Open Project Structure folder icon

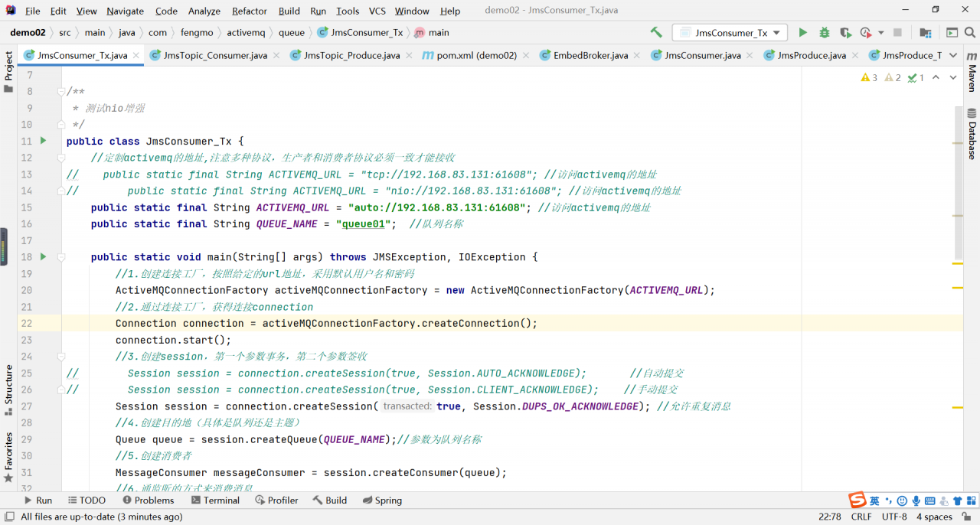[926, 32]
